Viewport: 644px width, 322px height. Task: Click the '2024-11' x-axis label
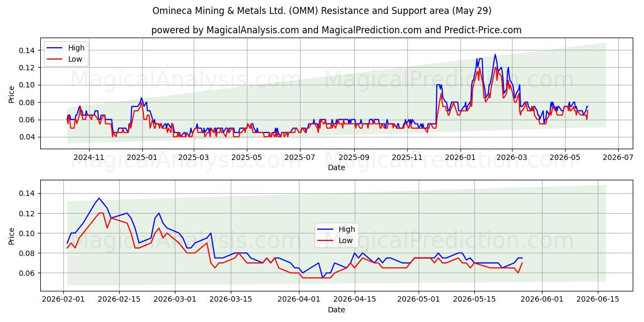pyautogui.click(x=89, y=157)
